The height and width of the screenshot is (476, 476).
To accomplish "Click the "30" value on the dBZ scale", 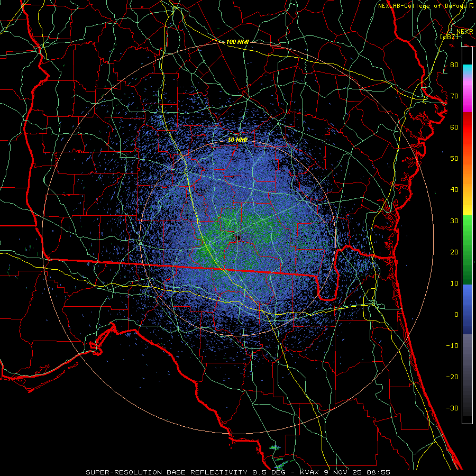I will pos(454,221).
